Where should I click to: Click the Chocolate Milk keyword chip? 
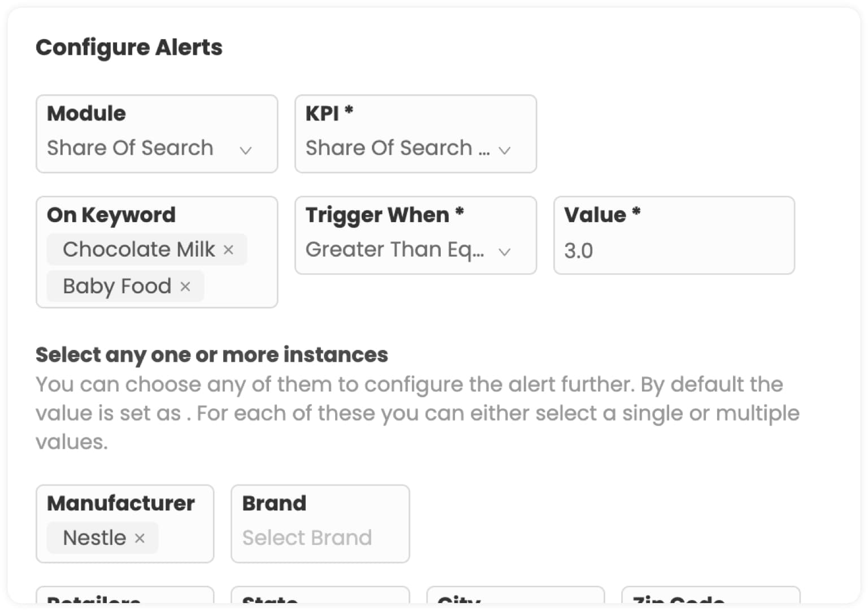point(139,249)
